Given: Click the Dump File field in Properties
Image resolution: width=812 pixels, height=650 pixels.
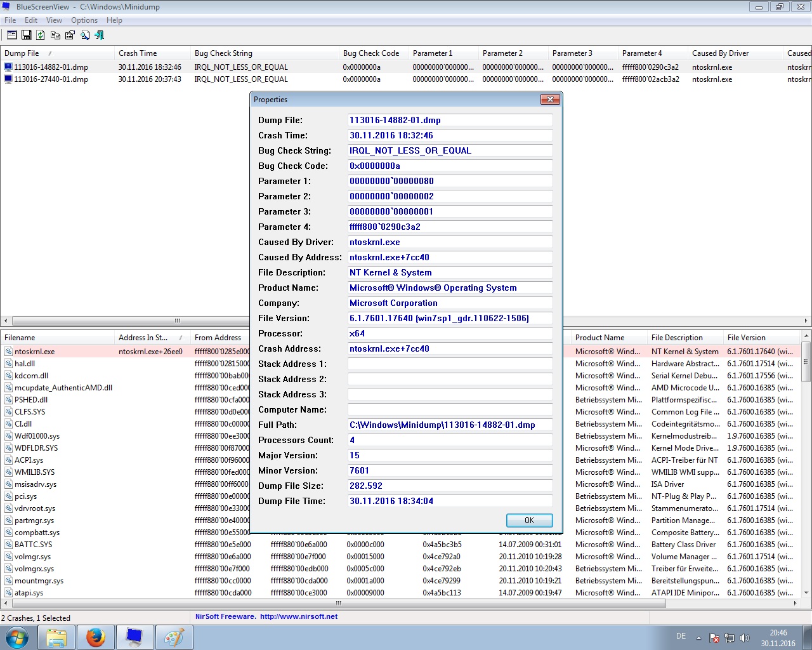Looking at the screenshot, I should 450,120.
